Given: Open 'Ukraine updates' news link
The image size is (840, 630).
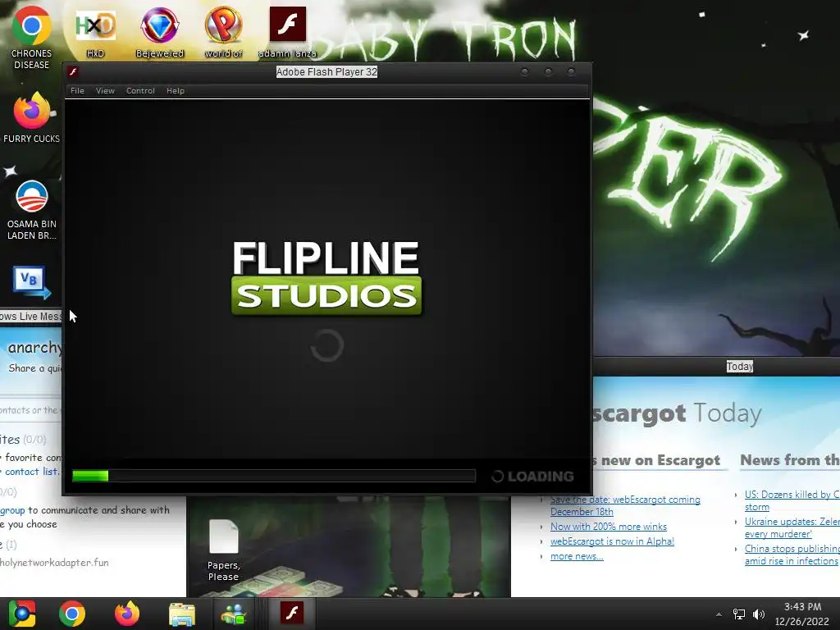Looking at the screenshot, I should coord(792,527).
